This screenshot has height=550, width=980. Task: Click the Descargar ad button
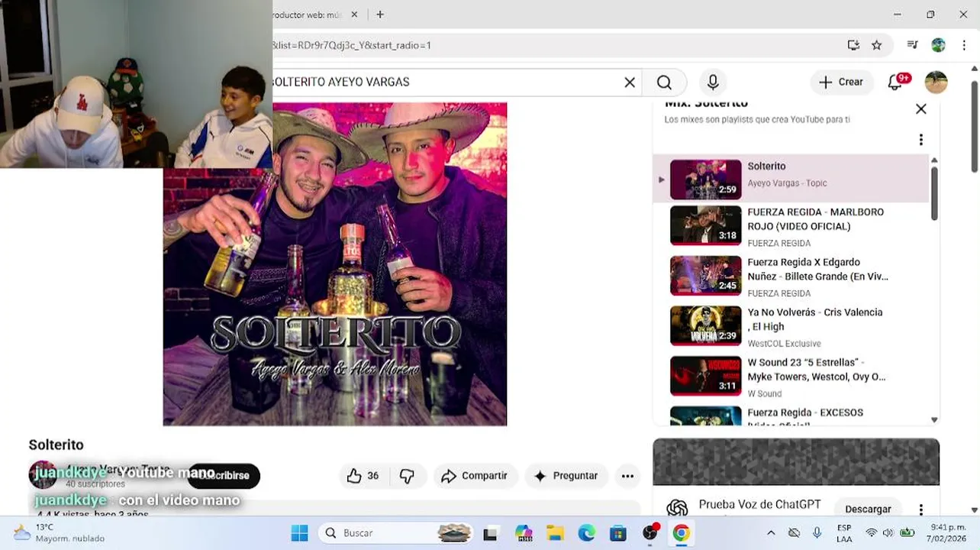click(868, 510)
